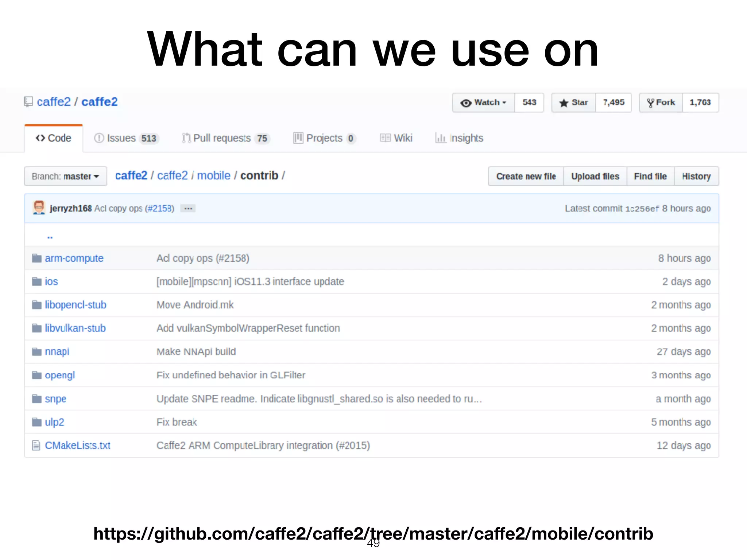The width and height of the screenshot is (747, 560).
Task: Click 'iOS11.3 interface update' commit message
Action: coord(289,281)
